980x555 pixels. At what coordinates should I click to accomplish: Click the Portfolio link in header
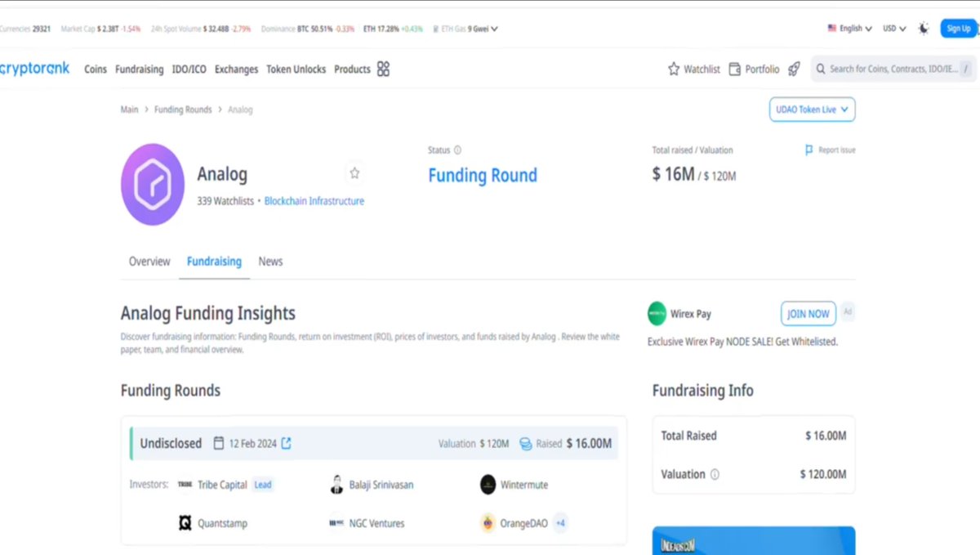[762, 69]
